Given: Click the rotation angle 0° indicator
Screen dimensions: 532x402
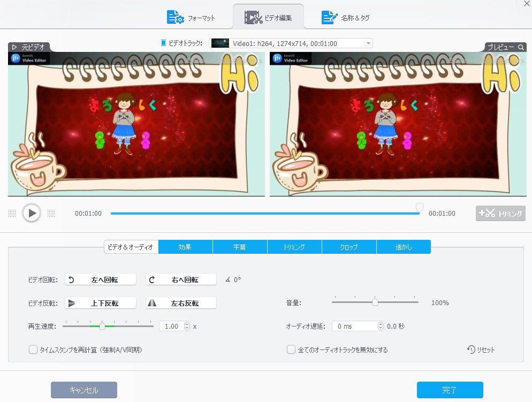Looking at the screenshot, I should pyautogui.click(x=233, y=279).
